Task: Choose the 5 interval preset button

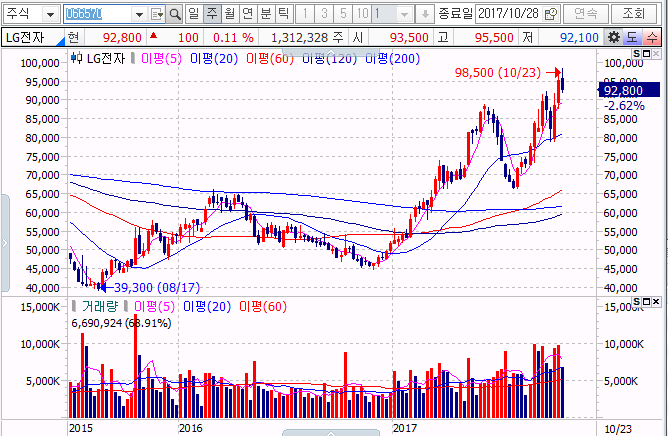Action: tap(343, 14)
